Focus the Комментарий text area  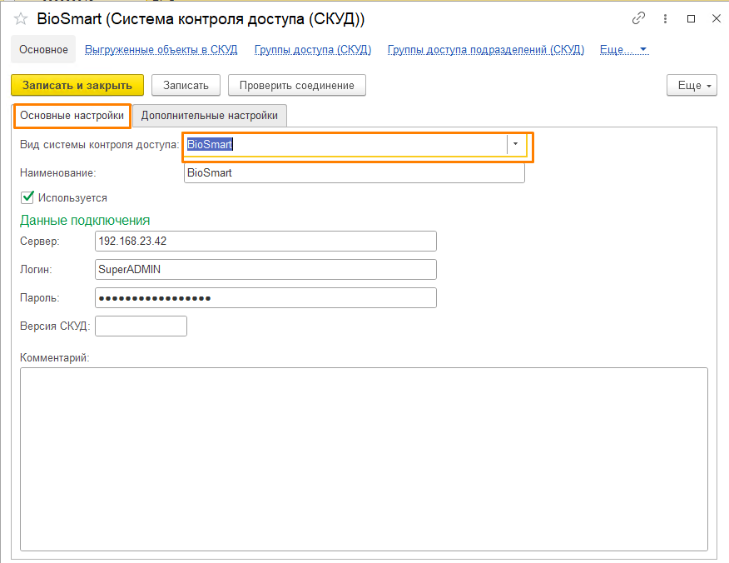(364, 457)
